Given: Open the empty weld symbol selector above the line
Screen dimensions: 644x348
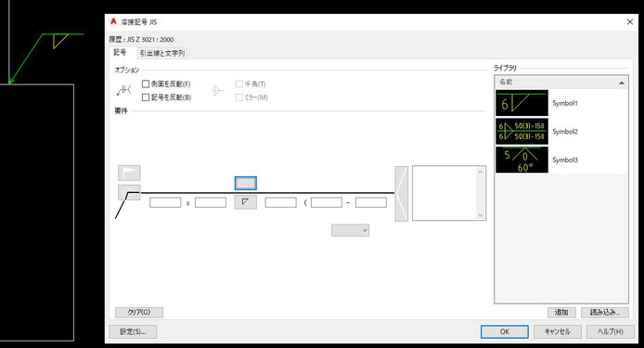Looking at the screenshot, I should point(246,183).
